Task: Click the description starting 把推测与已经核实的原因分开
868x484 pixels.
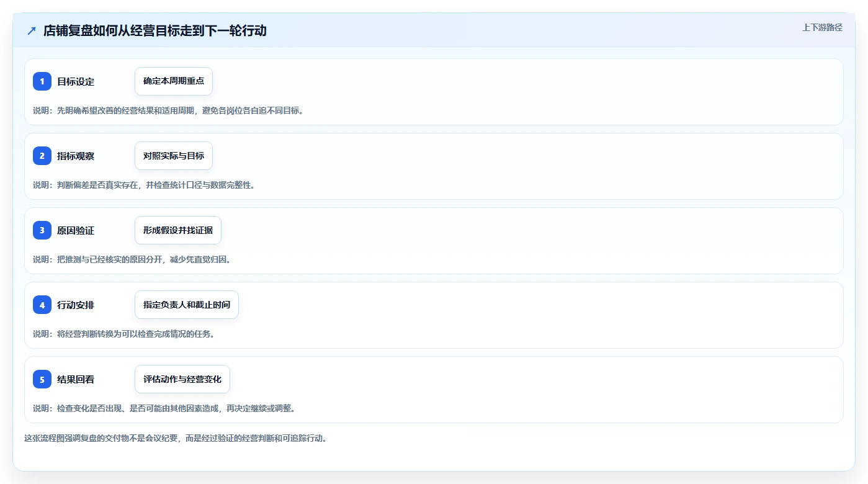Action: pos(132,259)
